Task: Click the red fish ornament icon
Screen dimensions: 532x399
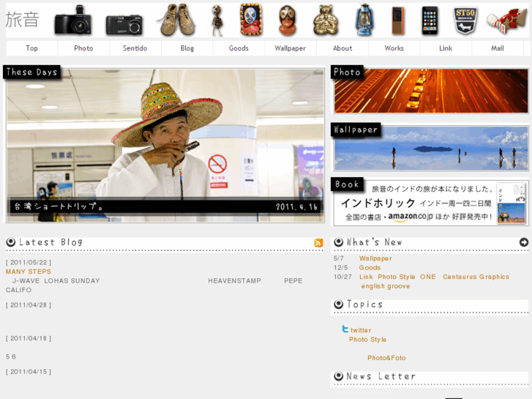Action: coord(506,20)
